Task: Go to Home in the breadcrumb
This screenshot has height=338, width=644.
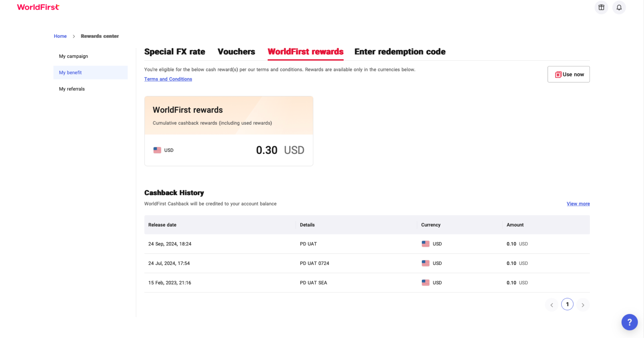Action: [60, 36]
